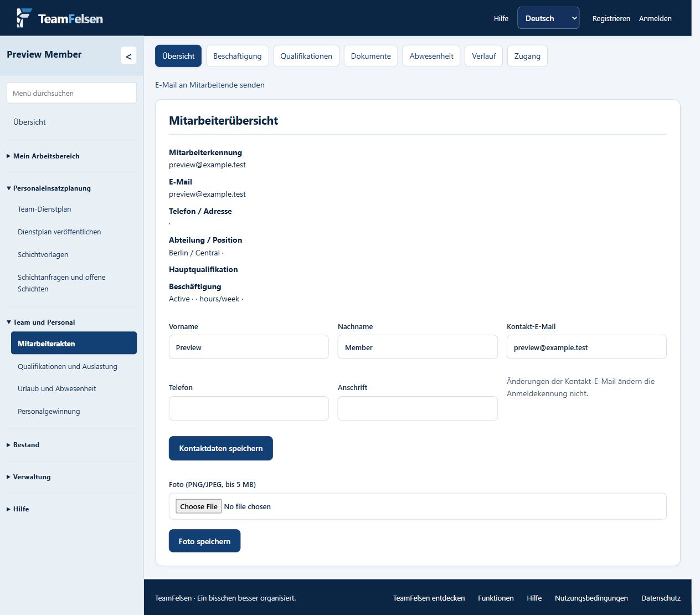This screenshot has height=615, width=700.
Task: Open Übersicht in the sidebar
Action: (30, 122)
